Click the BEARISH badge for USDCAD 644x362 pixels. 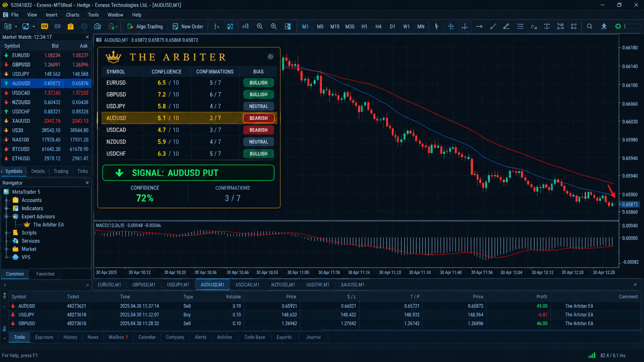click(258, 130)
